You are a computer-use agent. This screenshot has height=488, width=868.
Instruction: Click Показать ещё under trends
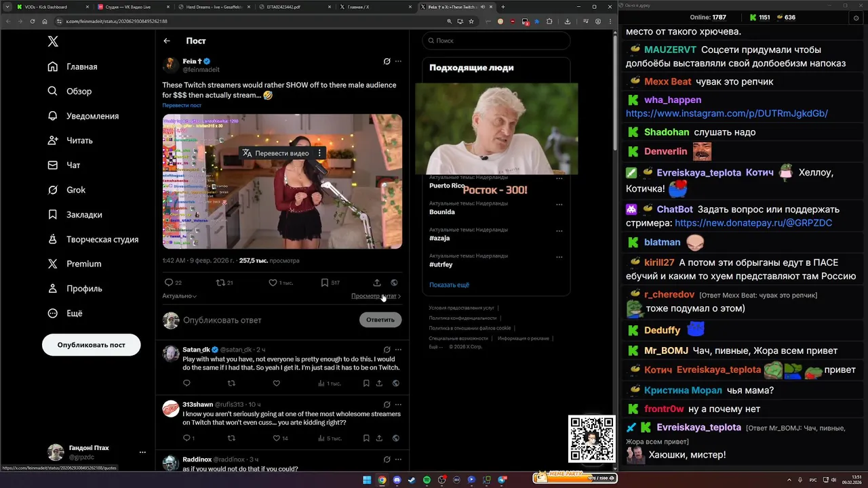pyautogui.click(x=449, y=285)
